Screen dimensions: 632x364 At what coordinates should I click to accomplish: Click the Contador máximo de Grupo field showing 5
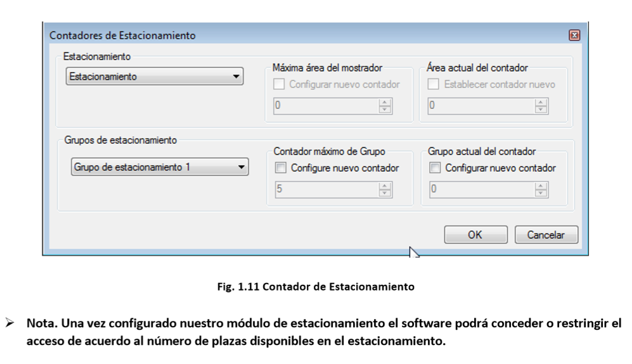coord(327,189)
